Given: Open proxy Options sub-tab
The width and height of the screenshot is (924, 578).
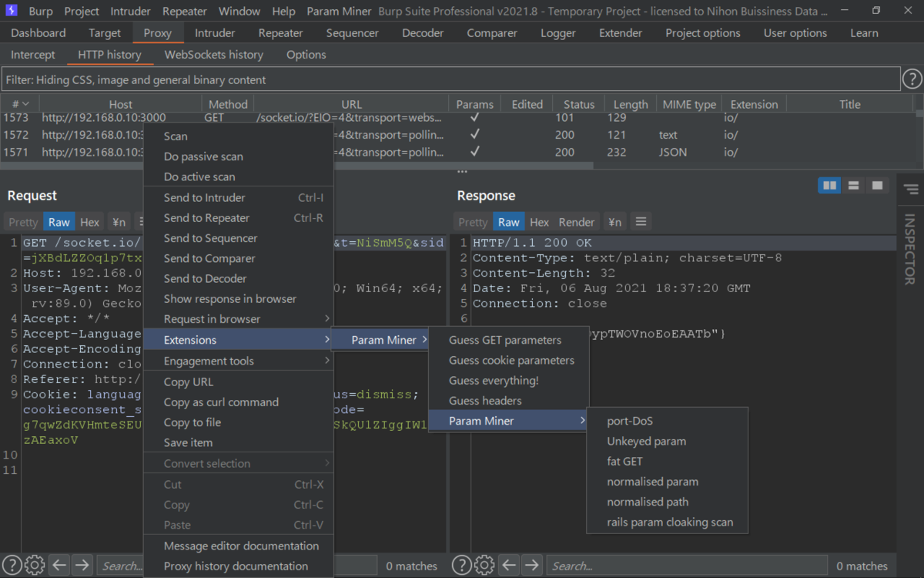Looking at the screenshot, I should 306,55.
